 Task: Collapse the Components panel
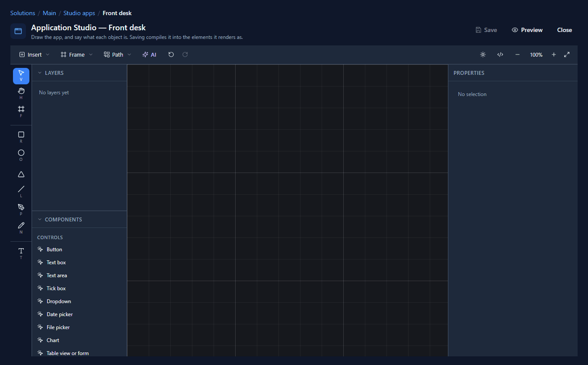pyautogui.click(x=40, y=219)
